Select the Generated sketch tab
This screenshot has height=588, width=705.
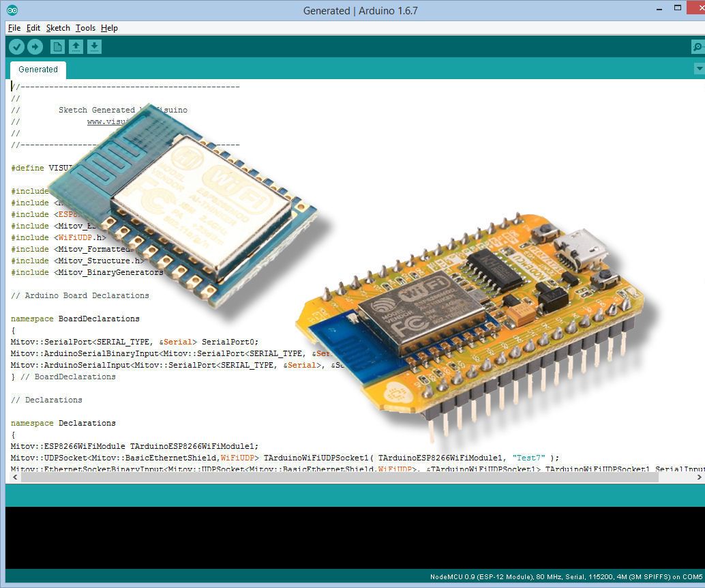[x=37, y=69]
